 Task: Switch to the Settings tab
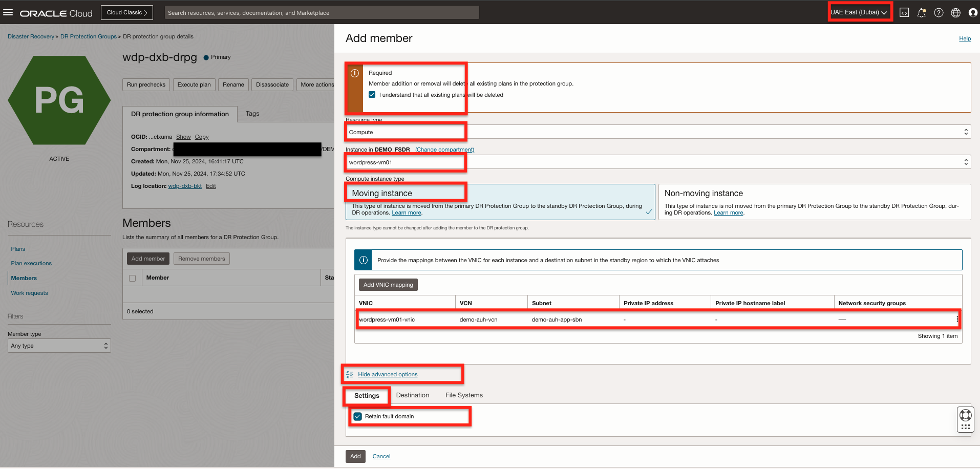point(367,396)
